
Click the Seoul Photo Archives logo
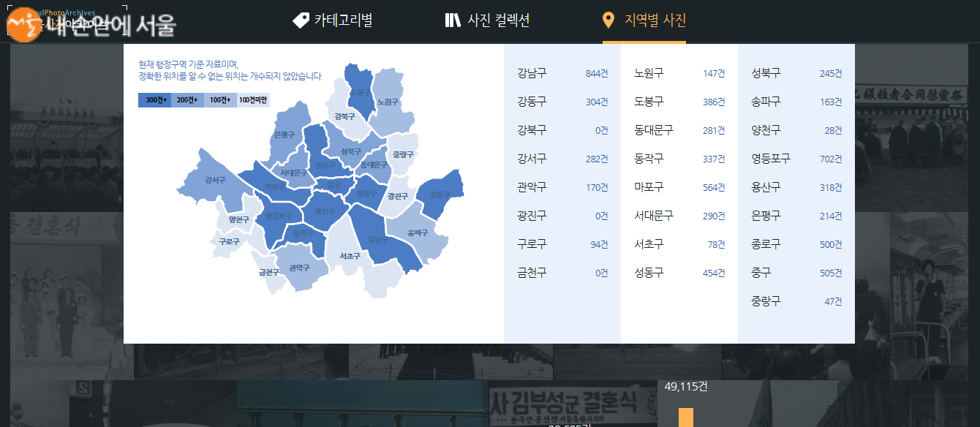coord(91,23)
